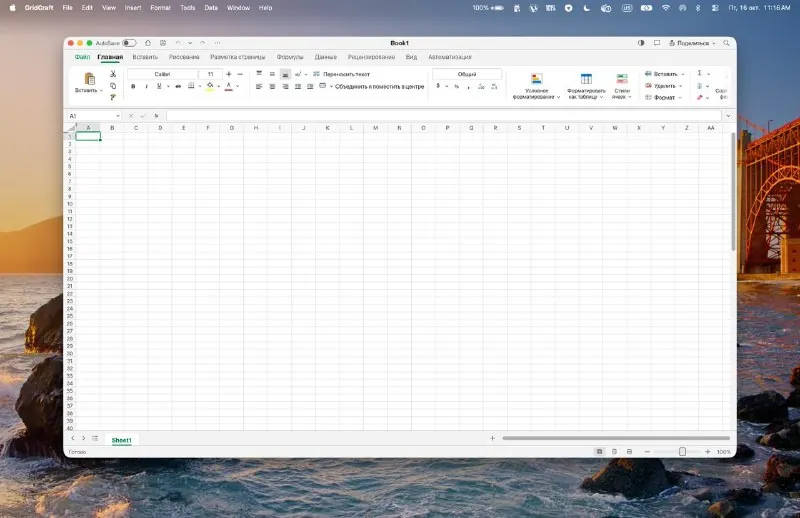800x518 pixels.
Task: Switch to Разметка страницы tab
Action: pos(238,57)
